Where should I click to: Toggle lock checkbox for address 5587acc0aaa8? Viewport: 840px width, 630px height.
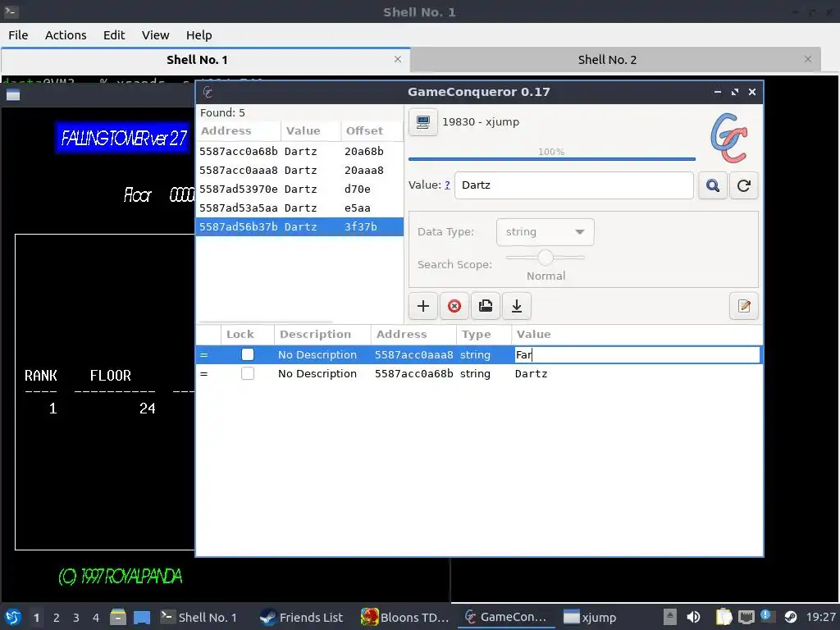[248, 354]
